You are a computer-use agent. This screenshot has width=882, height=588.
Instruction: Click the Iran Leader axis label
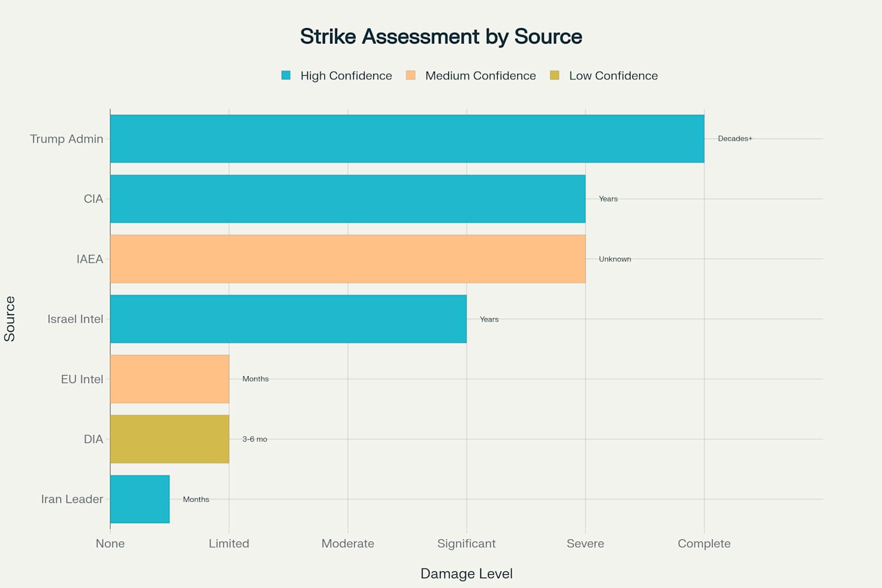click(x=72, y=499)
